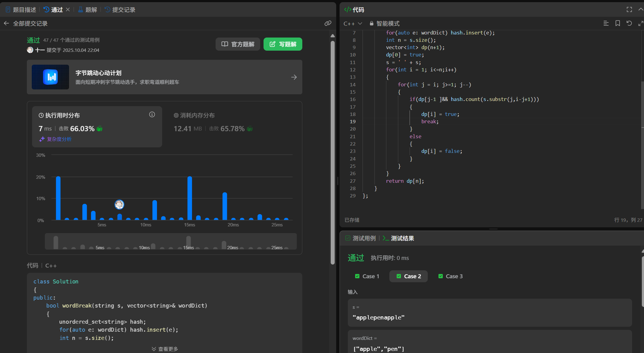Open the 字节跳动心动计划 banner arrow
This screenshot has height=353, width=644.
click(x=294, y=77)
